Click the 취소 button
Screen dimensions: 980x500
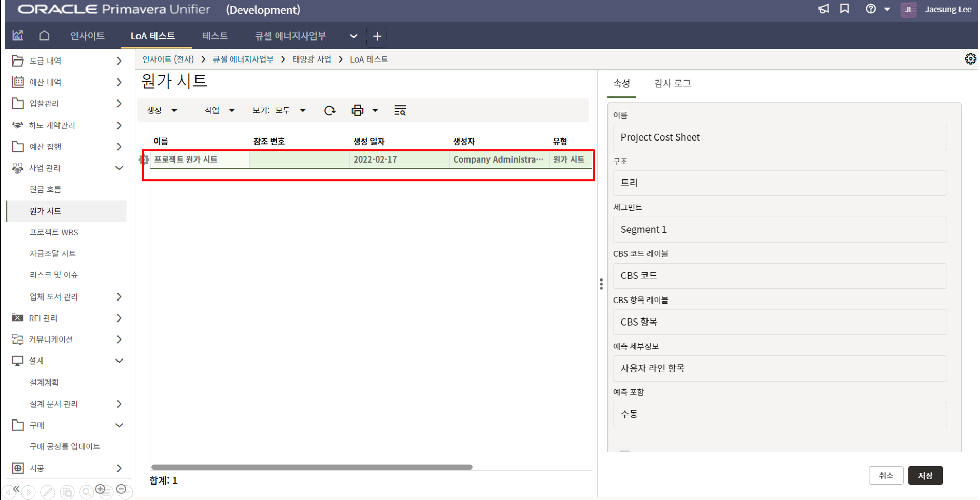click(x=886, y=475)
